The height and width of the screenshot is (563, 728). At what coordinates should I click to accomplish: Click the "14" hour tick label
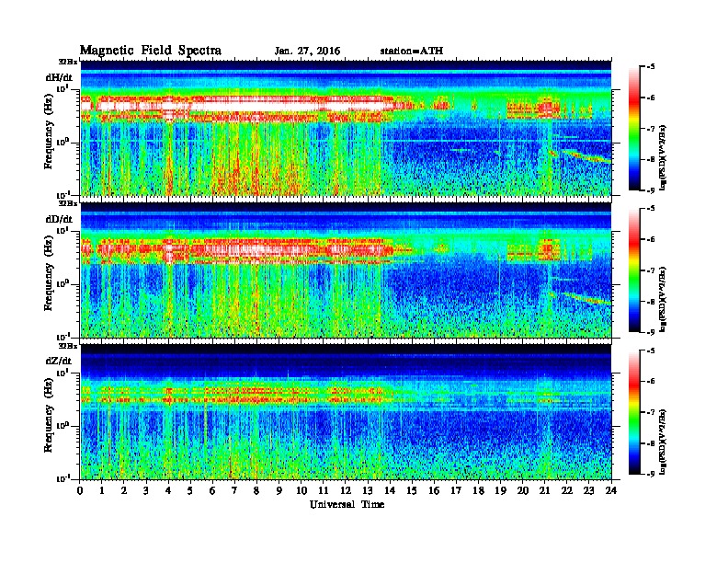point(390,490)
